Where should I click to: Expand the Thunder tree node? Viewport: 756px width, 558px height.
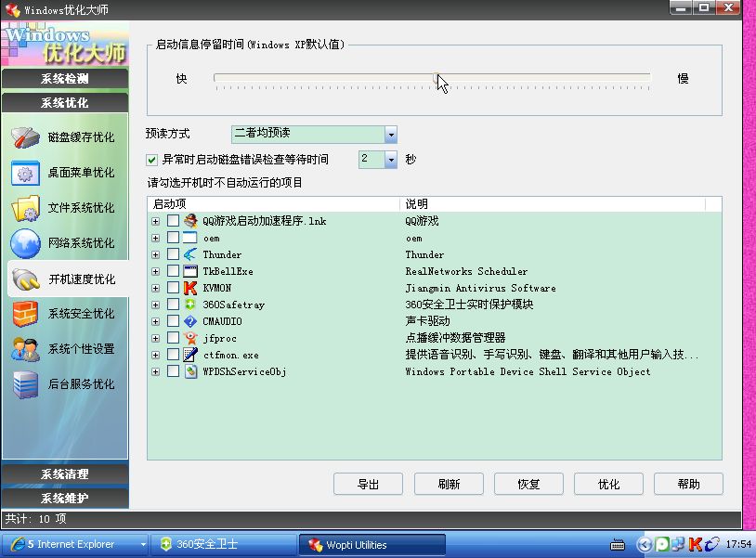[x=155, y=255]
